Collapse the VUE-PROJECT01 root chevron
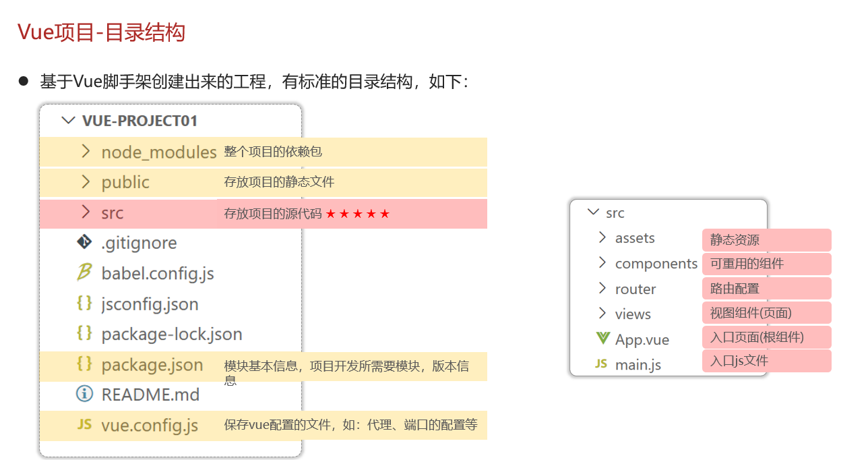Viewport: 868px width, 460px height. 68,121
